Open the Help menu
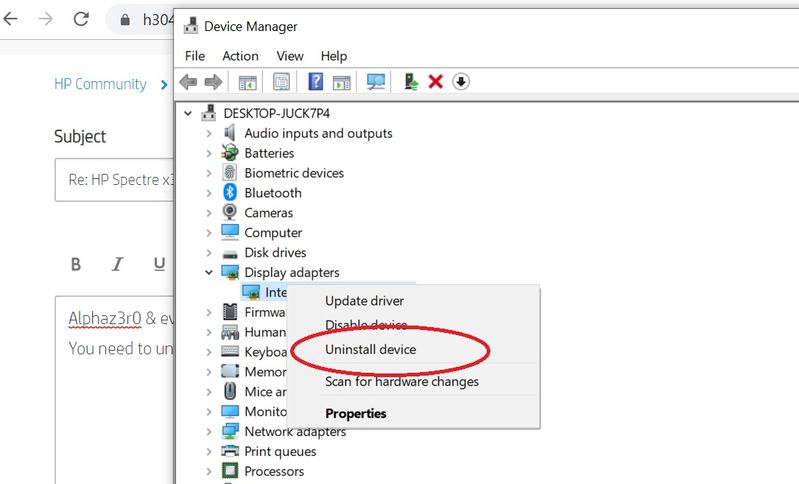Viewport: 799px width, 484px height. pyautogui.click(x=334, y=56)
